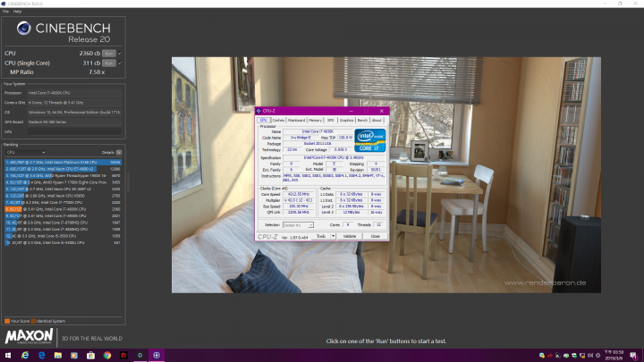Open Microsoft Store from the taskbar
The height and width of the screenshot is (362, 644).
[90, 356]
